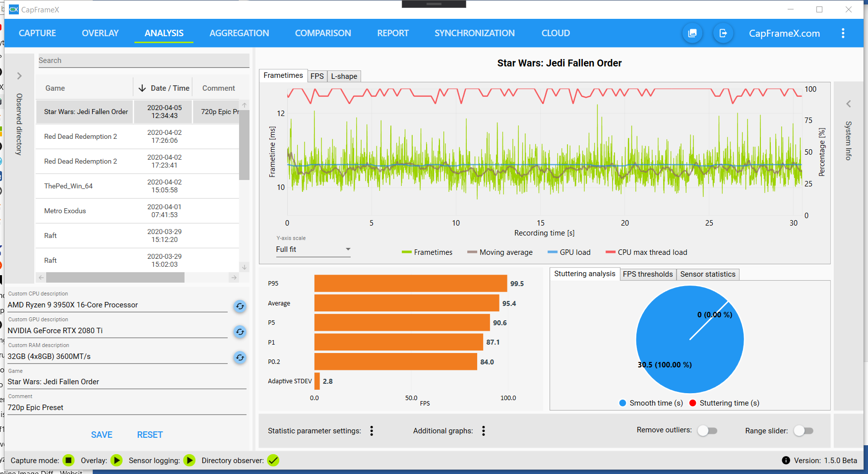This screenshot has height=474, width=868.
Task: Expand the Observed directory side panel
Action: click(x=19, y=76)
